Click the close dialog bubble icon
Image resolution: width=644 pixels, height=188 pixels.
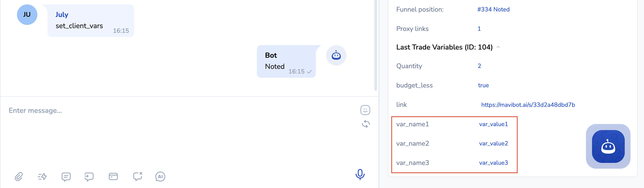point(137,176)
